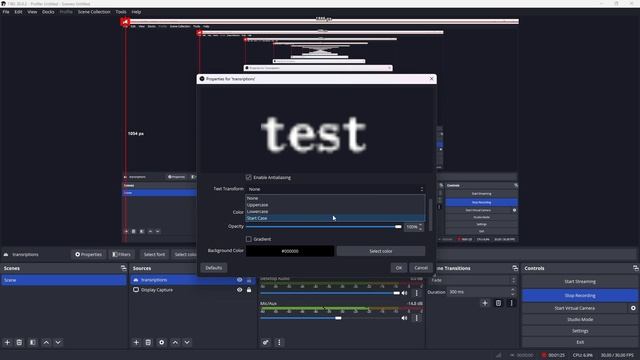
Task: Open the Help menu
Action: 136,12
